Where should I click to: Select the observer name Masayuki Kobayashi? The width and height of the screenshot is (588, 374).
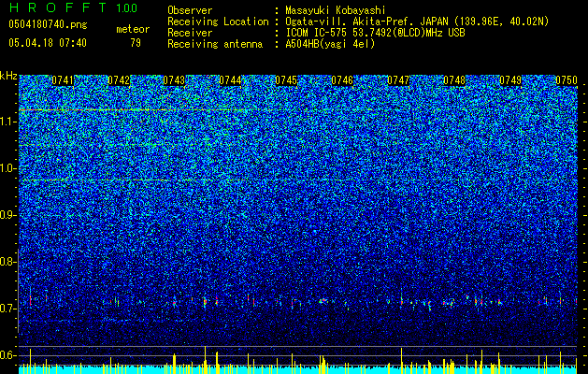pos(336,10)
